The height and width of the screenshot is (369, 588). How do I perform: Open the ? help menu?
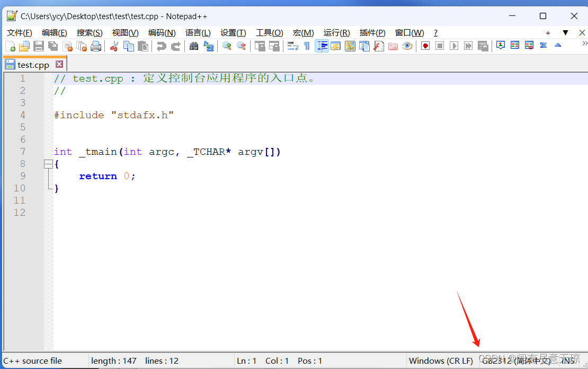(435, 33)
